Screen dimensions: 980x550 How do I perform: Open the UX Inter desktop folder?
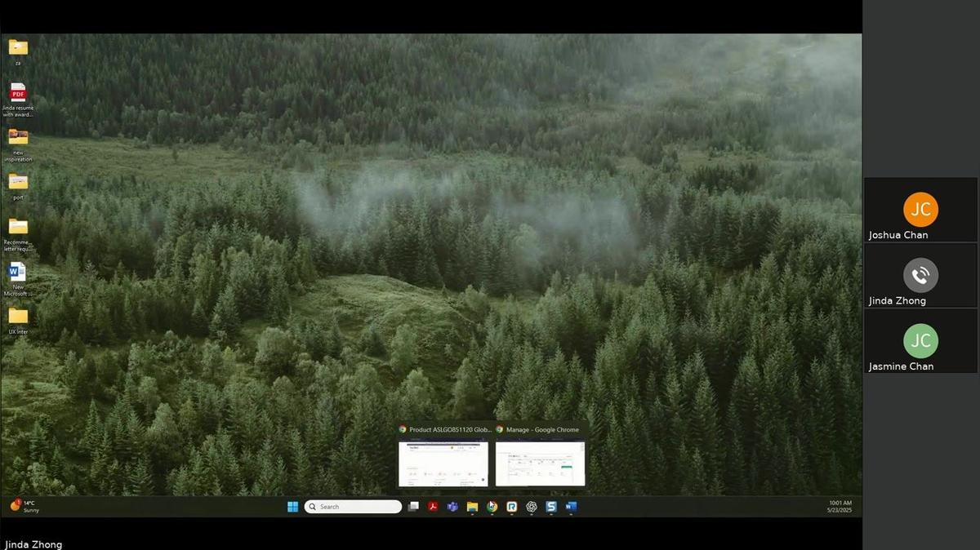[17, 318]
